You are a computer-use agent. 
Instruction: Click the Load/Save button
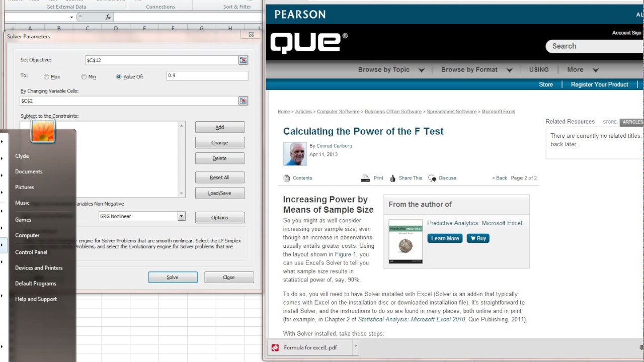220,193
